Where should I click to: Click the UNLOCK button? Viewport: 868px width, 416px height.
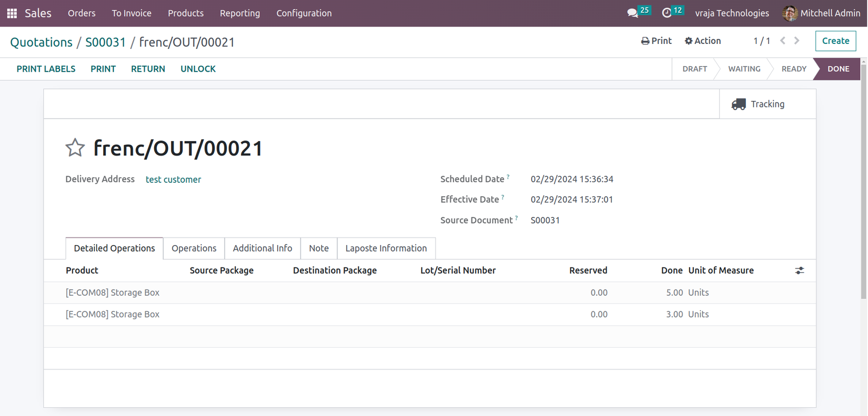(x=198, y=69)
